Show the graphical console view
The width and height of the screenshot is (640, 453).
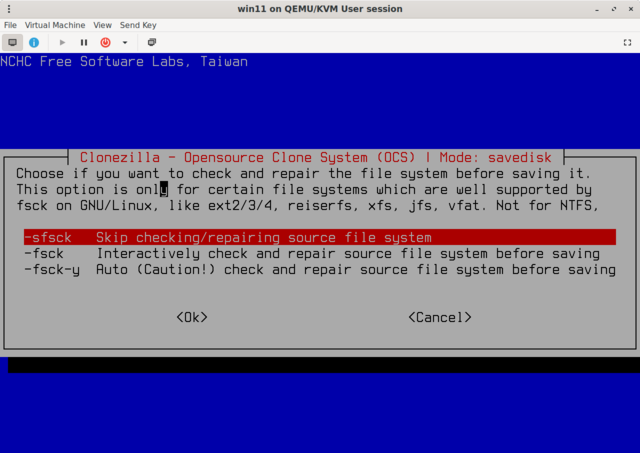[x=13, y=43]
